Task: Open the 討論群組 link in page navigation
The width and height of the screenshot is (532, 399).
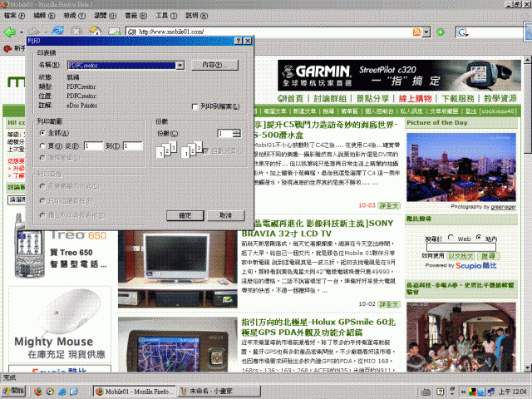Action: pos(330,99)
